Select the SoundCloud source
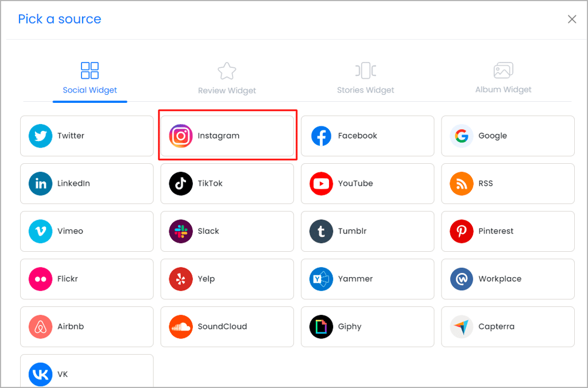 coord(227,326)
